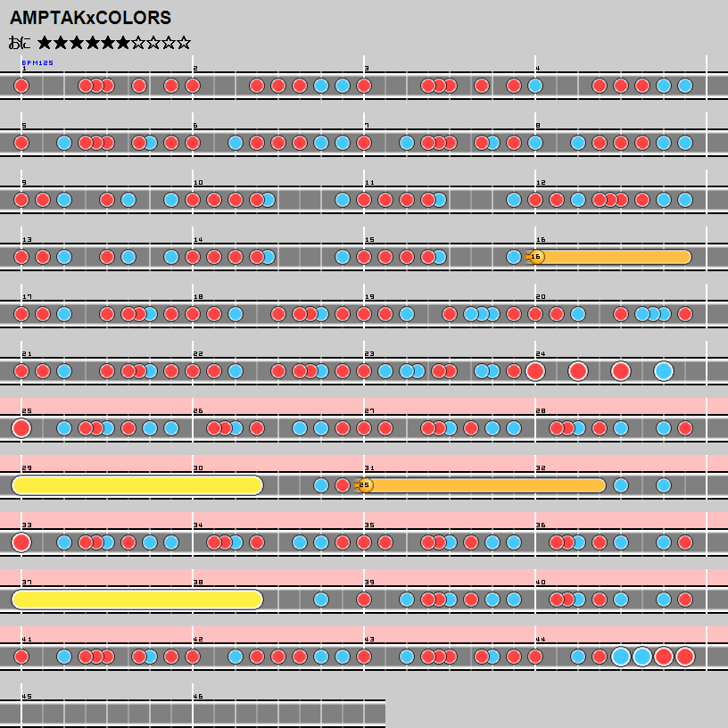Select the measure 46 number marker
Image resolution: width=728 pixels, height=728 pixels.
(198, 696)
